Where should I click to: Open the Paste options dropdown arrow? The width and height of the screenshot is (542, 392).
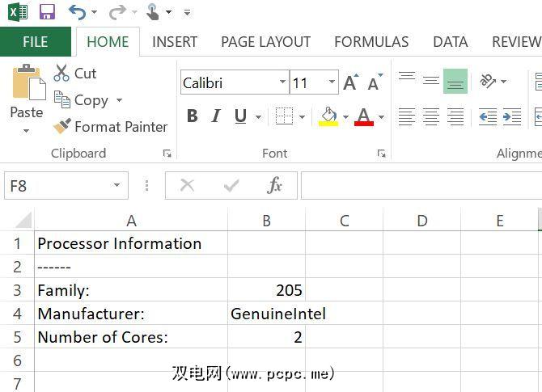click(26, 132)
